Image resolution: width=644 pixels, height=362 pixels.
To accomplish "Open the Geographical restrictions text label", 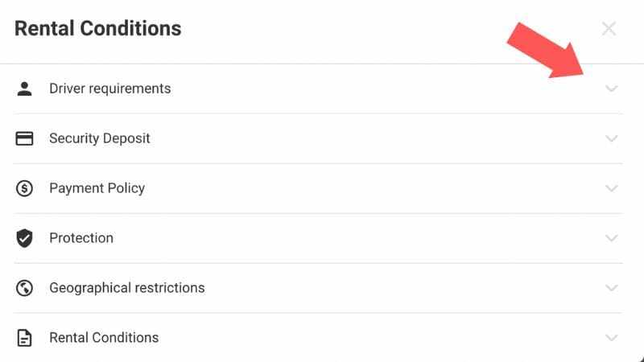I will click(x=127, y=288).
